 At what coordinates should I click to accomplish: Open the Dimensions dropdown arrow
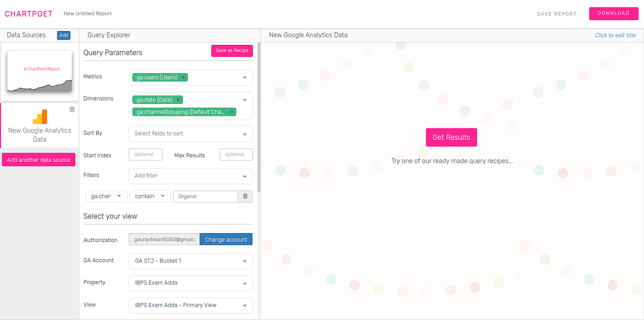tap(245, 100)
